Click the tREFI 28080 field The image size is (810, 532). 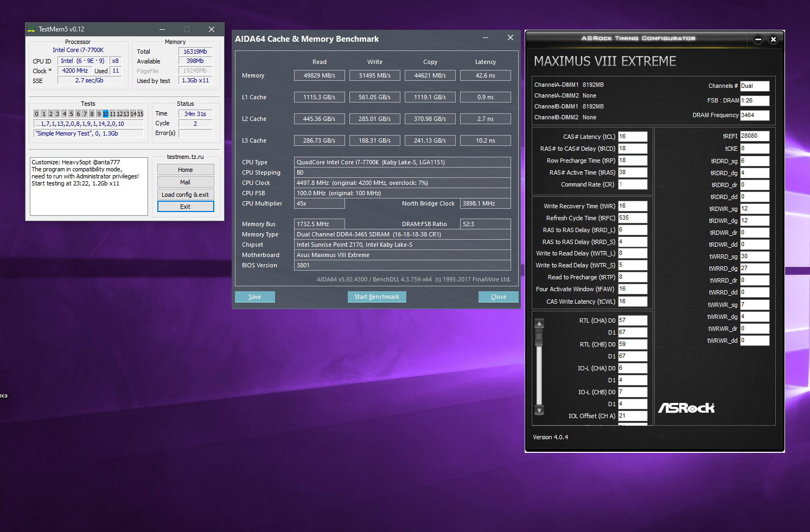[x=755, y=136]
